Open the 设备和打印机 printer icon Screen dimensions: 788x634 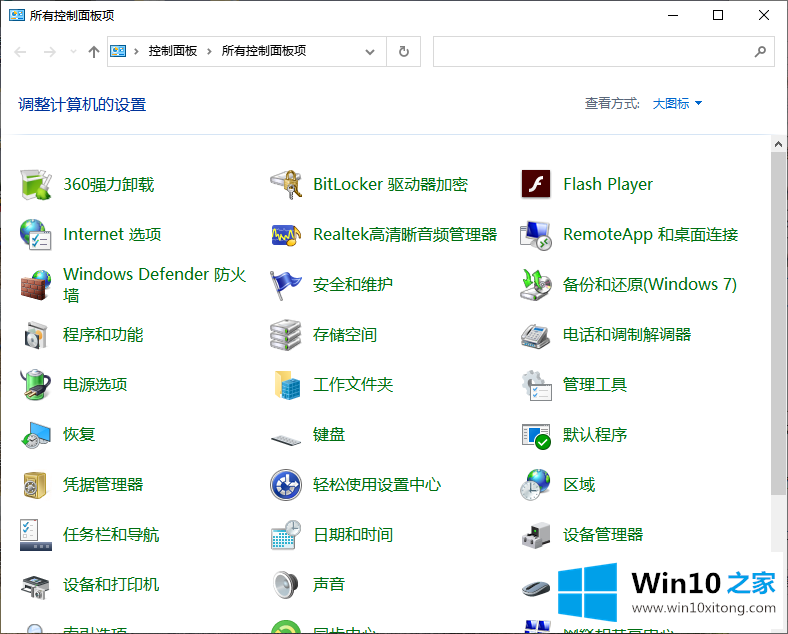click(x=36, y=586)
